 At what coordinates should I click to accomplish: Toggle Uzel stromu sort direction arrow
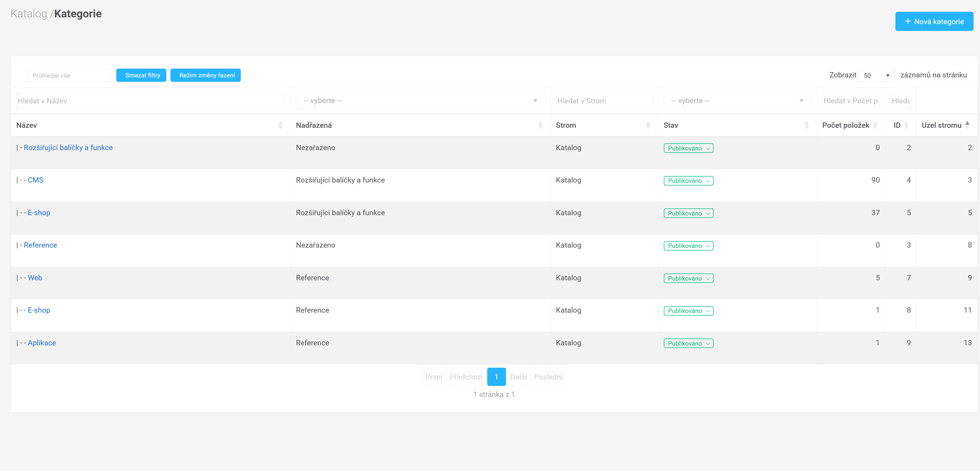click(967, 125)
